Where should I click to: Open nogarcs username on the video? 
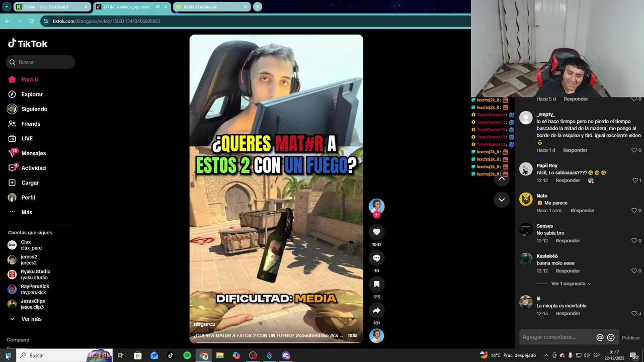coord(204,324)
